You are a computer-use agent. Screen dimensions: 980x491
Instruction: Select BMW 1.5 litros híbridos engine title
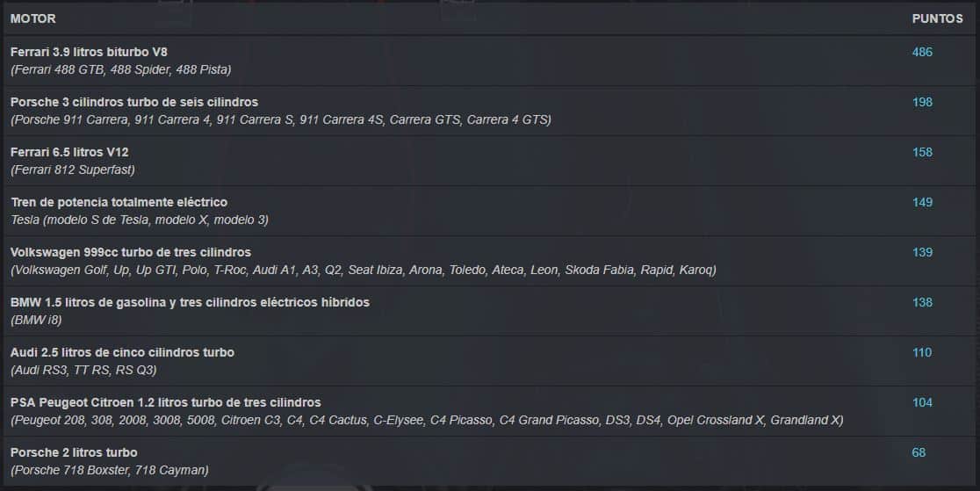190,302
